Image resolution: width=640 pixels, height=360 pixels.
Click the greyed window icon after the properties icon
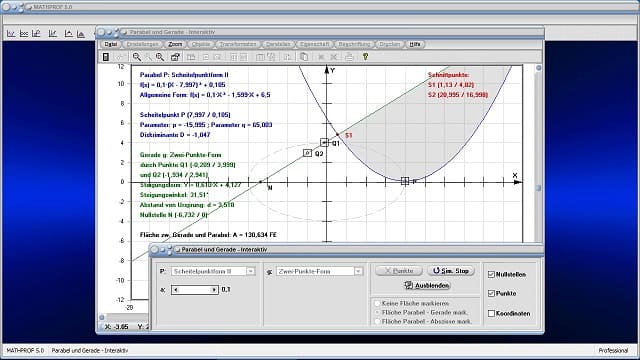191,57
